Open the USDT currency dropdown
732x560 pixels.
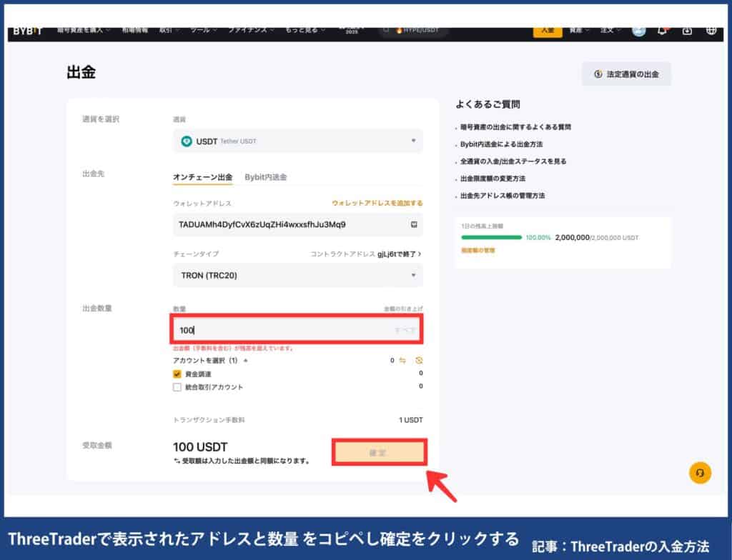(x=298, y=141)
